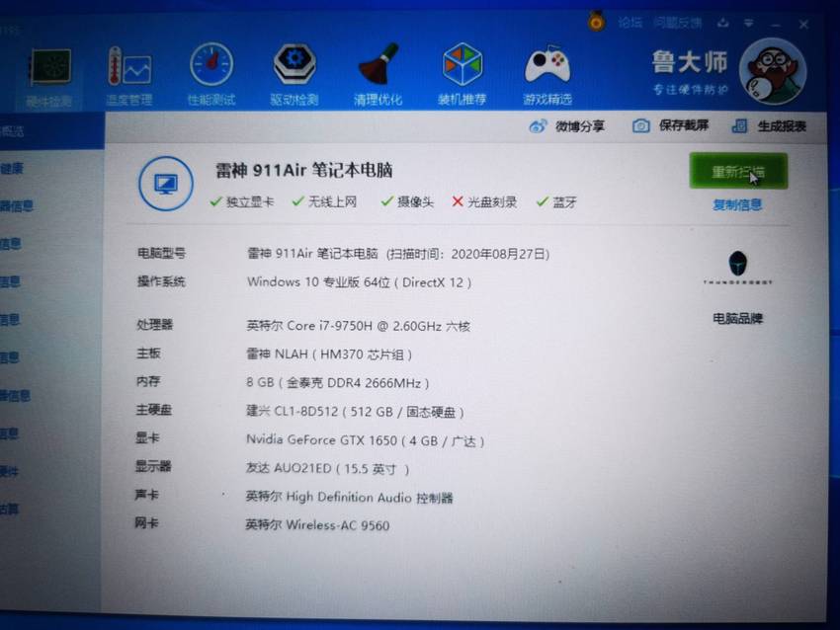
Task: Click the 显卡 row label
Action: pos(147,437)
